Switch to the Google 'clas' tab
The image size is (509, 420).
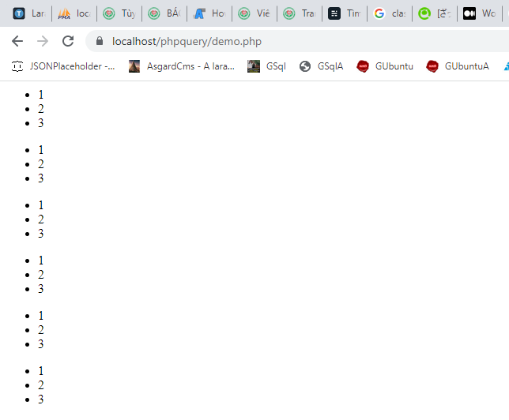tap(390, 13)
